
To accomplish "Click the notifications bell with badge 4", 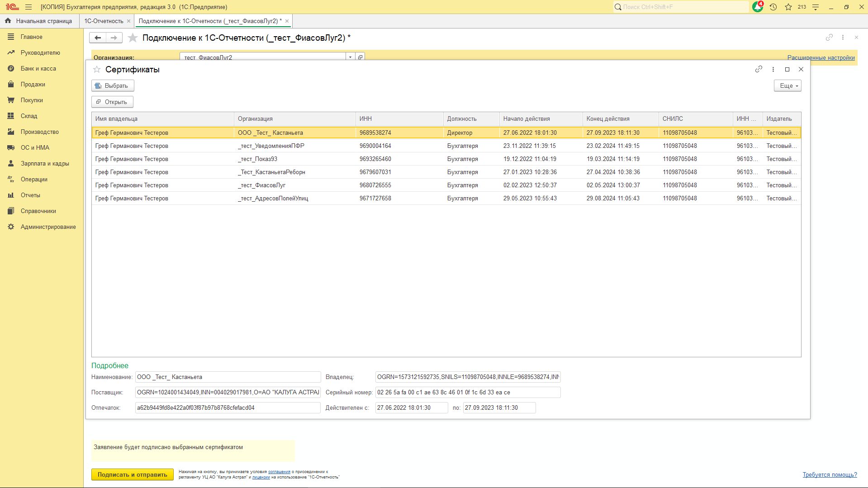I will click(x=757, y=7).
